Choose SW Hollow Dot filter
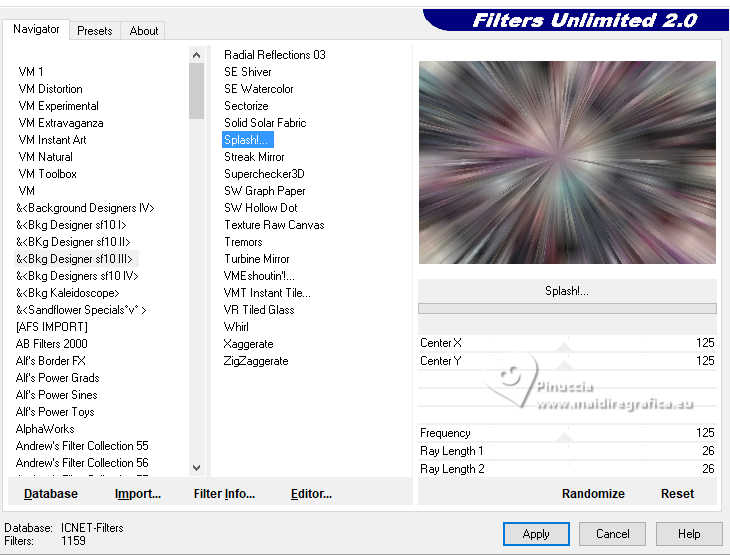The height and width of the screenshot is (555, 730). [x=260, y=208]
